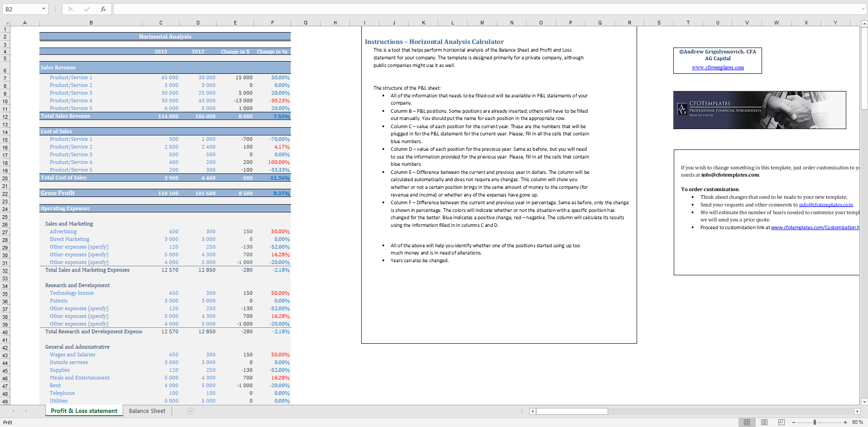Click the CFOTemplates banner image

[759, 110]
